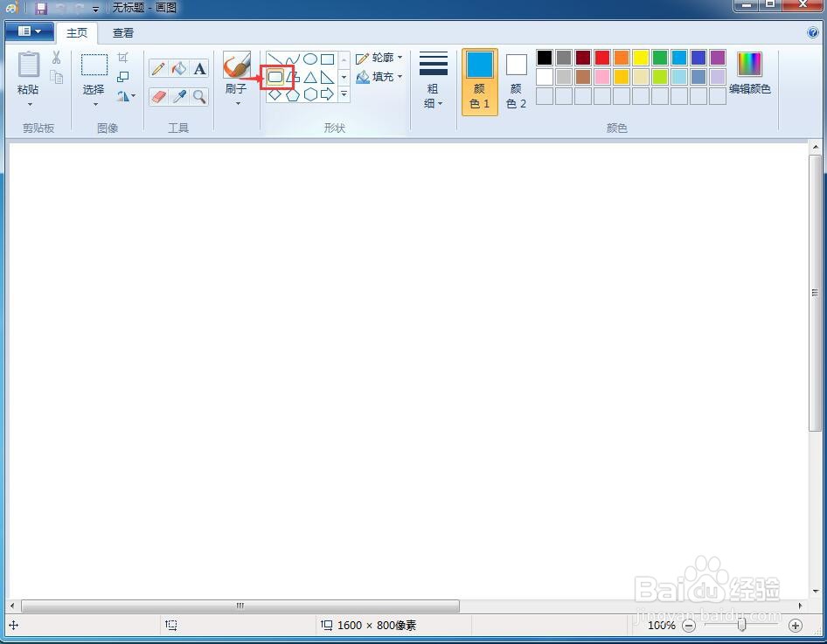Screen dimensions: 827x644
Task: Open the Rotate dropdown
Action: pos(126,96)
